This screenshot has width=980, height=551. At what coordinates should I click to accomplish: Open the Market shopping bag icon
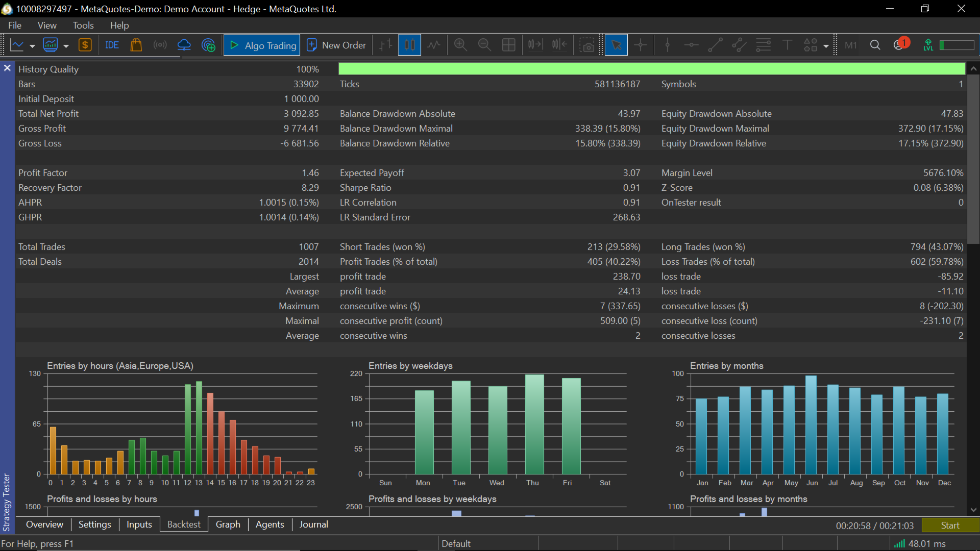[136, 45]
